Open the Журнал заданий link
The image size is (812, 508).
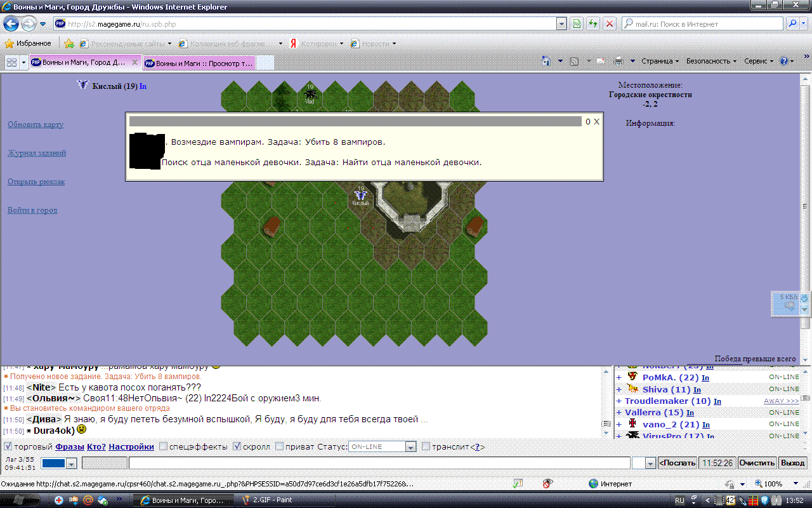[x=37, y=153]
